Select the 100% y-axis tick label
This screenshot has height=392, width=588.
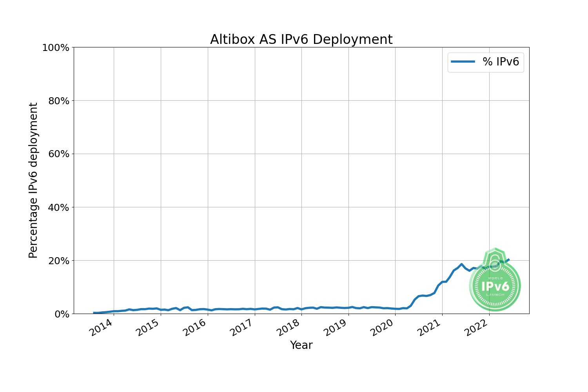55,48
